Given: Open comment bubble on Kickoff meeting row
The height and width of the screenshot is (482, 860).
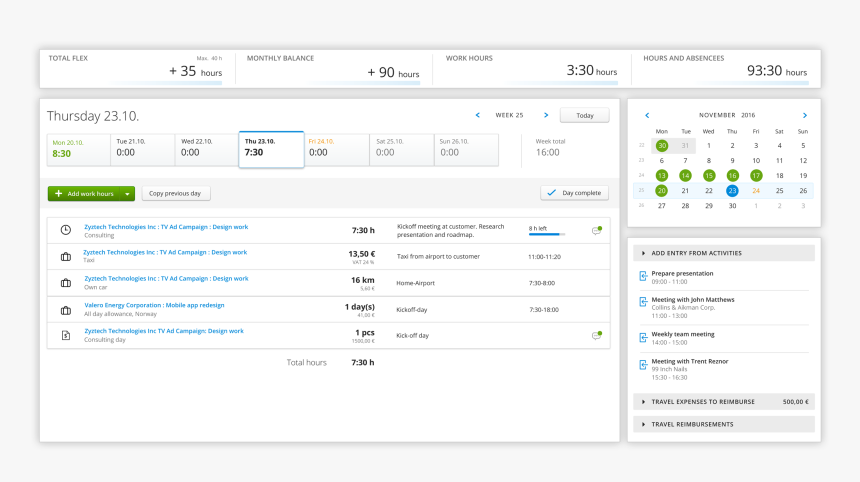Looking at the screenshot, I should pos(596,230).
